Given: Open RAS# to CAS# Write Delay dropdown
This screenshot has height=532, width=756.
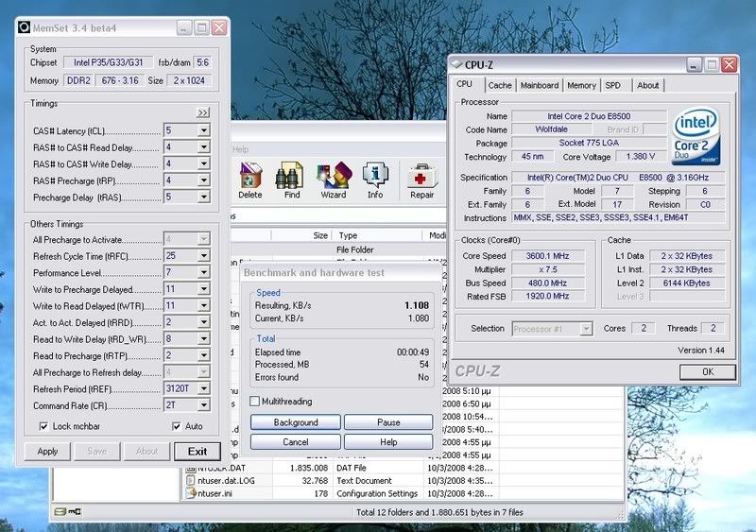Looking at the screenshot, I should [x=204, y=163].
